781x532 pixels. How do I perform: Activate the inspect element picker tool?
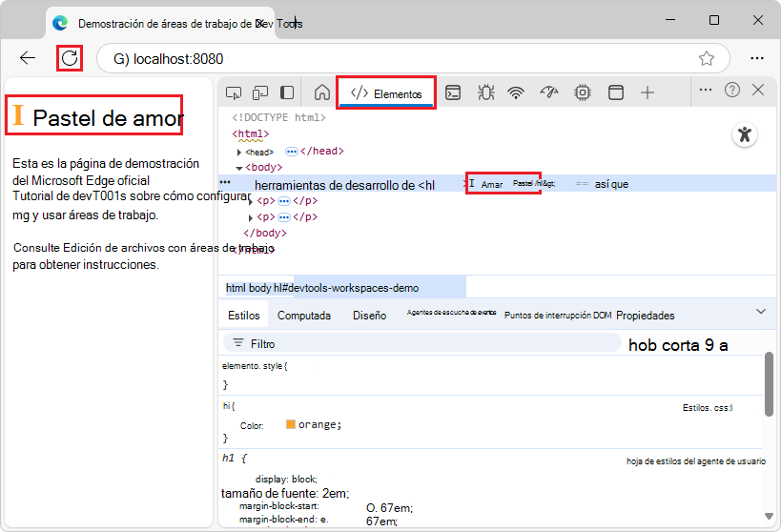234,92
